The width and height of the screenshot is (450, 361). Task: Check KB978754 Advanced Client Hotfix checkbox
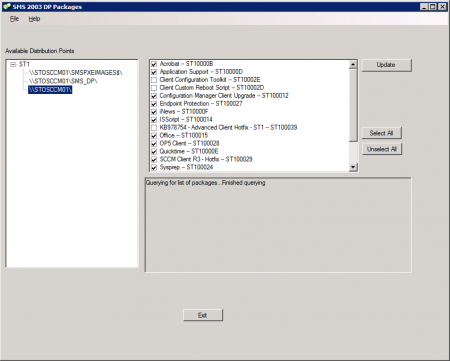click(154, 128)
